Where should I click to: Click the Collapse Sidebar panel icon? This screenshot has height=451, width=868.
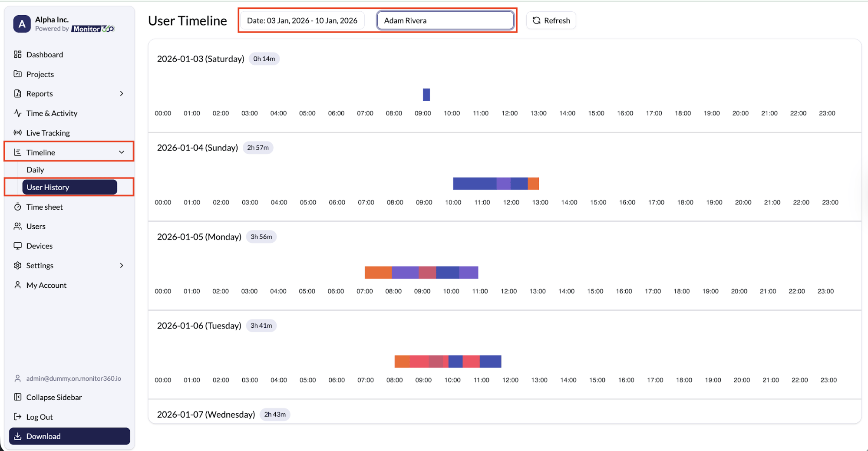click(17, 397)
